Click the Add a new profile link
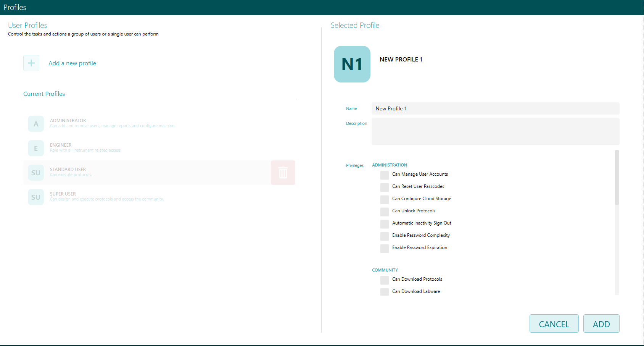This screenshot has width=644, height=346. [72, 63]
